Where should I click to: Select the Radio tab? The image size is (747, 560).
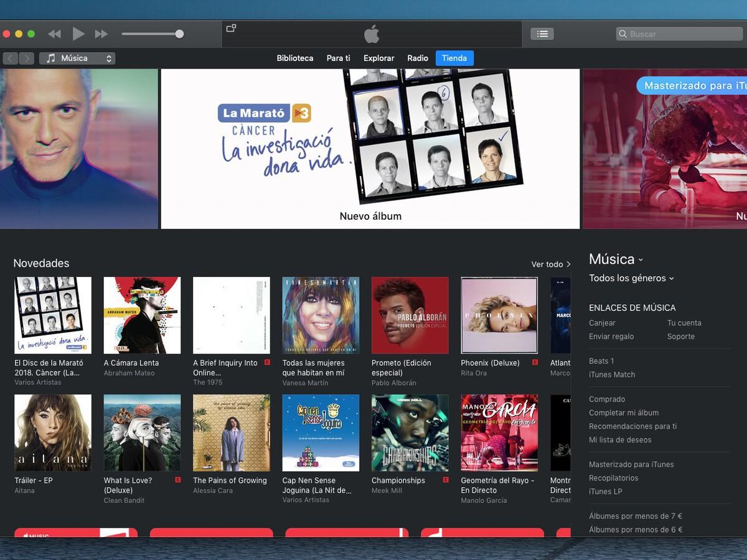pyautogui.click(x=418, y=58)
